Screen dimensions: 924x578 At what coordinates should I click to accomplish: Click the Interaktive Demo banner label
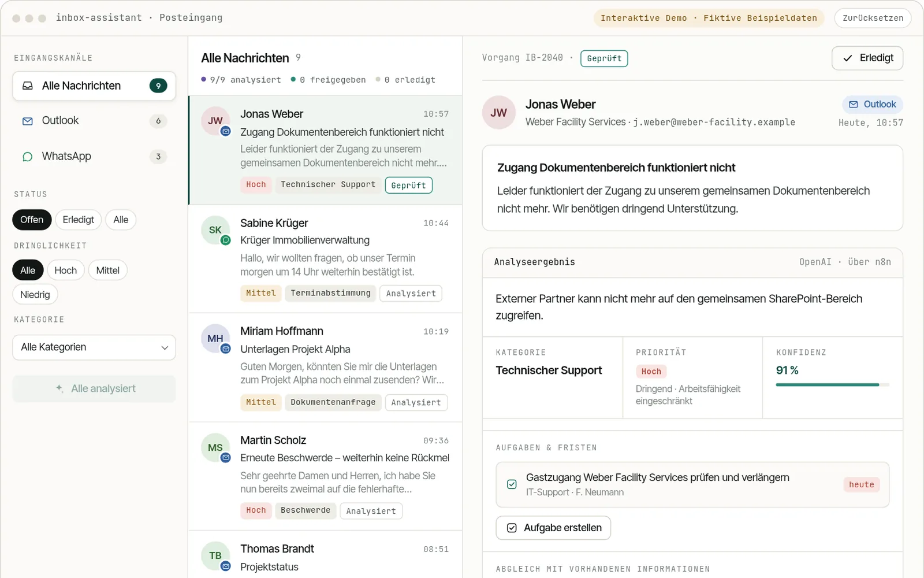pyautogui.click(x=709, y=18)
